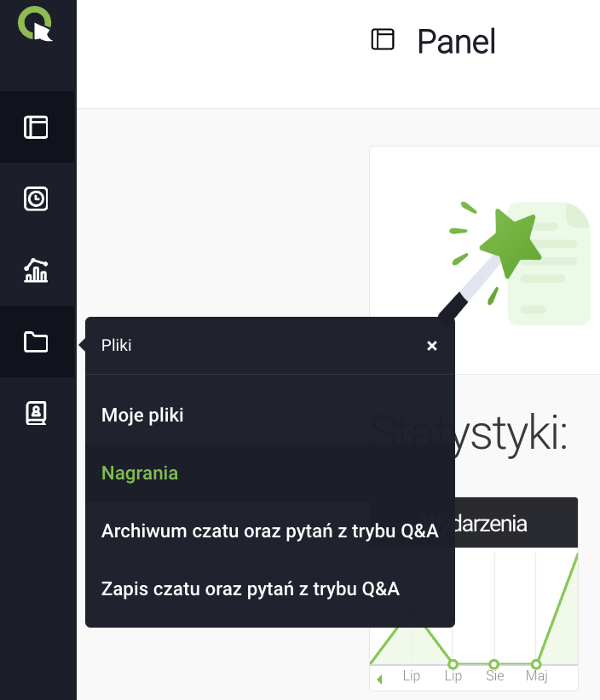Select Moje pliki from the menu

(142, 416)
